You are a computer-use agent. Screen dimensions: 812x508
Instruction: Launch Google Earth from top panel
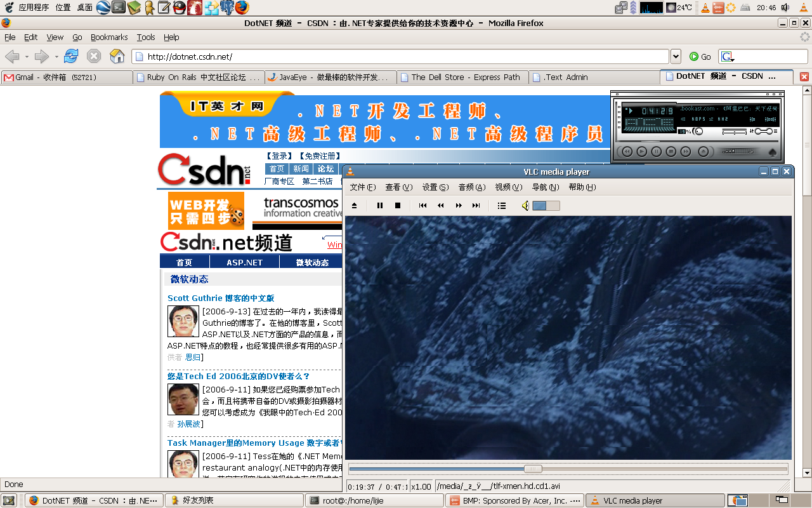coord(103,8)
